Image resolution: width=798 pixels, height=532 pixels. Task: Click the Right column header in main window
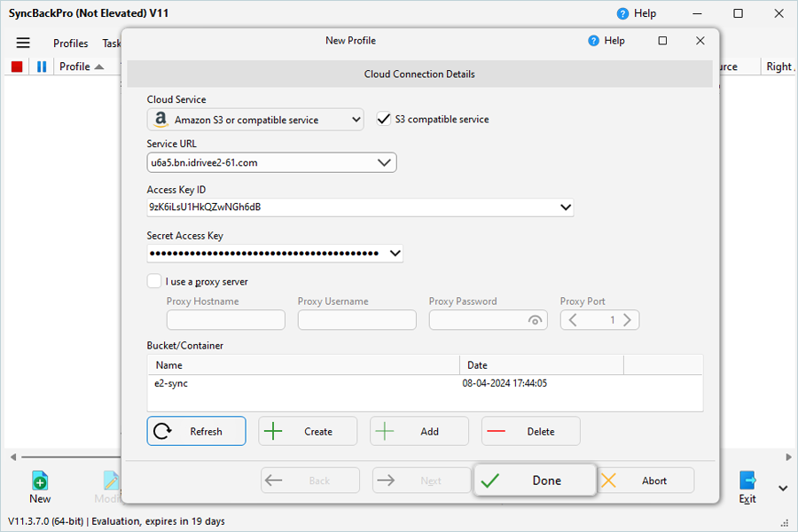(x=779, y=66)
